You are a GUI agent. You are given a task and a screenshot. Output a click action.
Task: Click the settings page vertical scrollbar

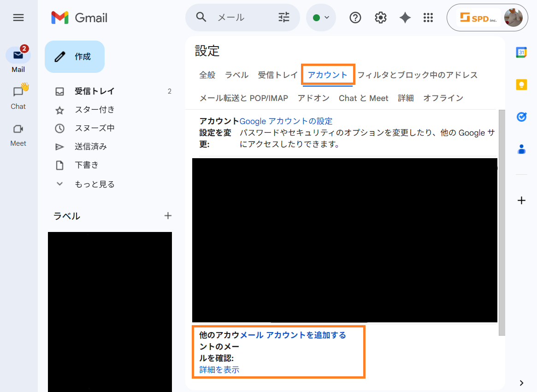pyautogui.click(x=502, y=221)
